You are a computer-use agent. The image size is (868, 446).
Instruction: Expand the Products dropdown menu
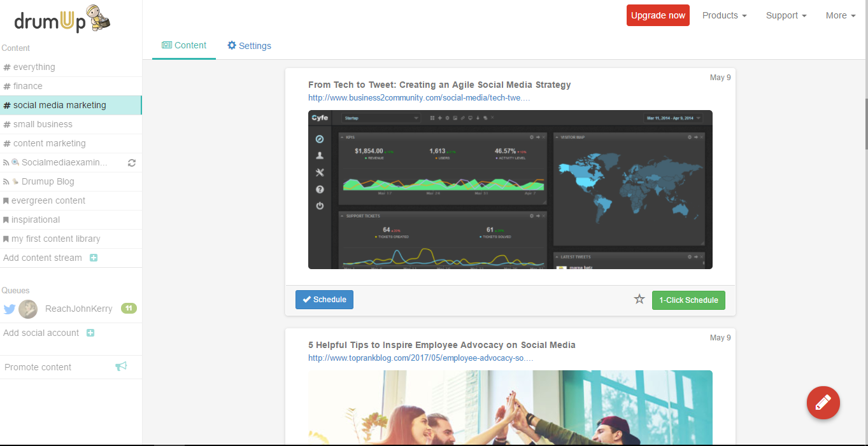click(x=724, y=15)
